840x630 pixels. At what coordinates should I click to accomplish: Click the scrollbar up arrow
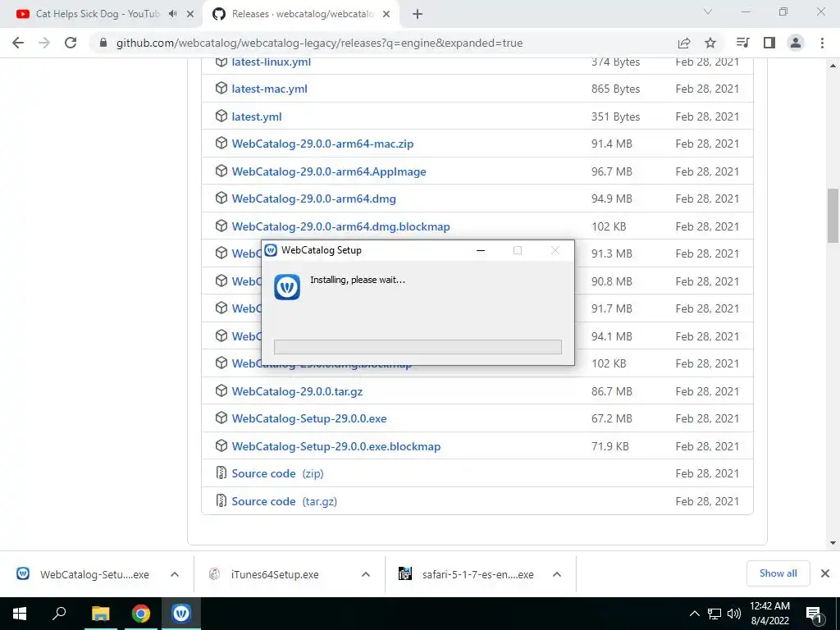[x=833, y=66]
